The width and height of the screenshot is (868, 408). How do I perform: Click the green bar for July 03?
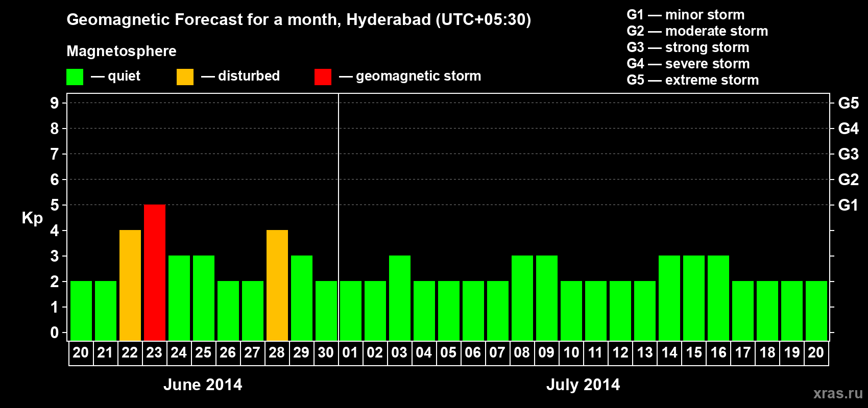pos(400,298)
